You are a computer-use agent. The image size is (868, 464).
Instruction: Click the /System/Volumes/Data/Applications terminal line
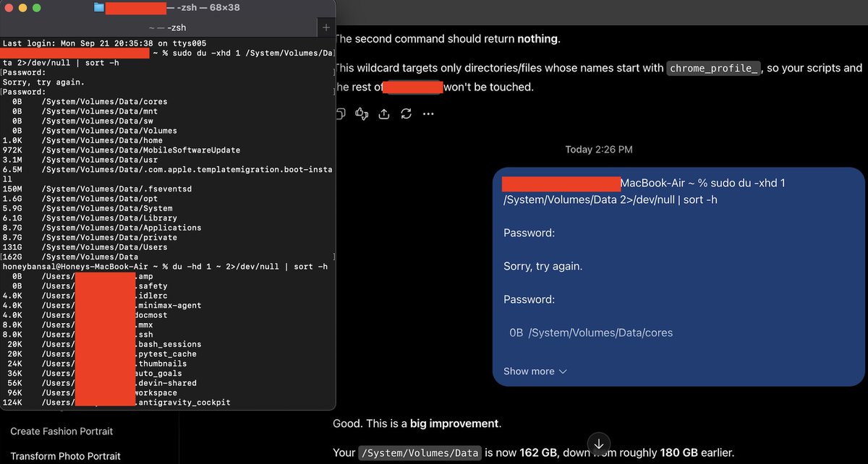pyautogui.click(x=102, y=228)
